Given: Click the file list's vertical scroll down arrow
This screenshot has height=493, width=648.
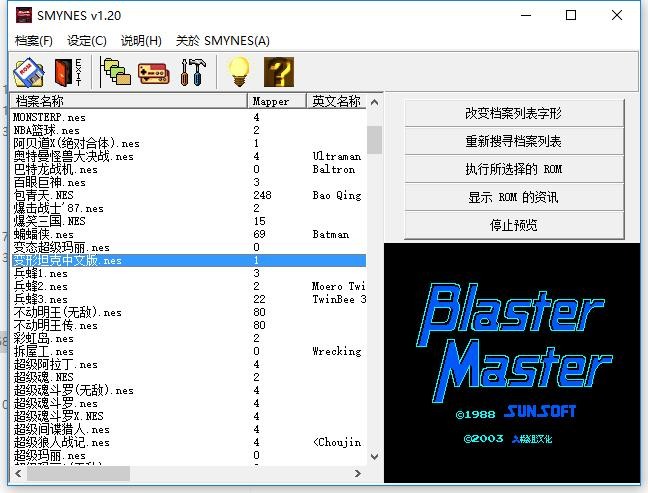Looking at the screenshot, I should point(374,457).
